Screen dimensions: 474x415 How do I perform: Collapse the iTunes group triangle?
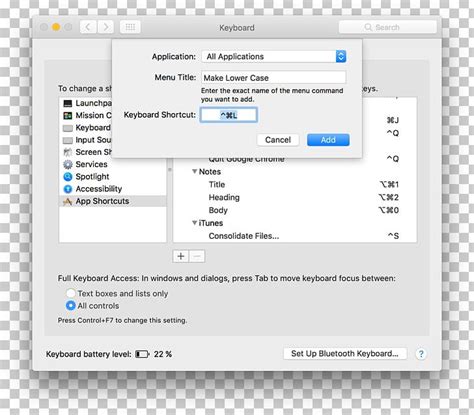(194, 223)
